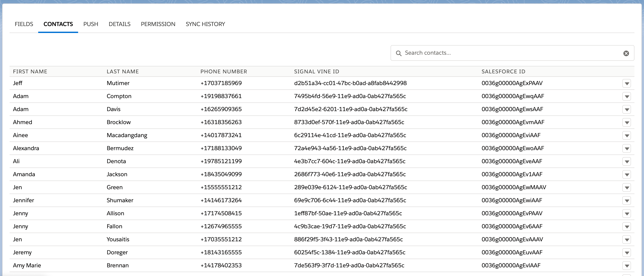Open row menu for Amanda Jackson
644x276 pixels.
[626, 174]
